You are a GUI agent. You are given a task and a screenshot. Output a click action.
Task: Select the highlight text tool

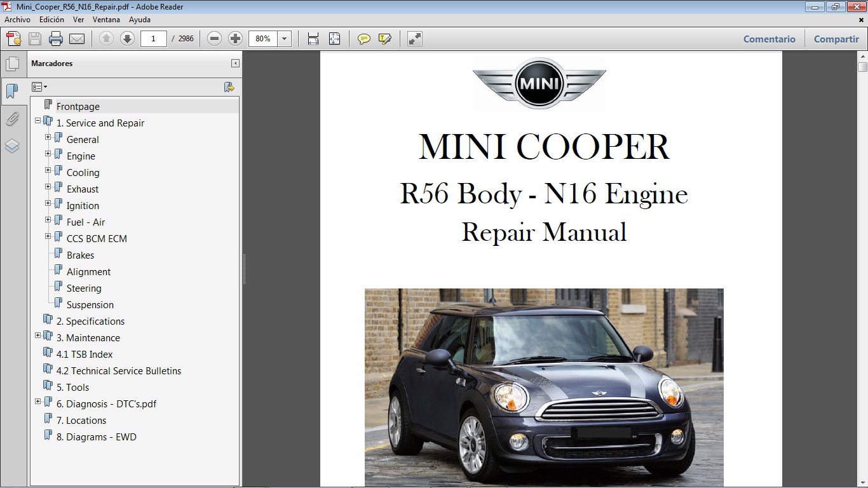(384, 39)
